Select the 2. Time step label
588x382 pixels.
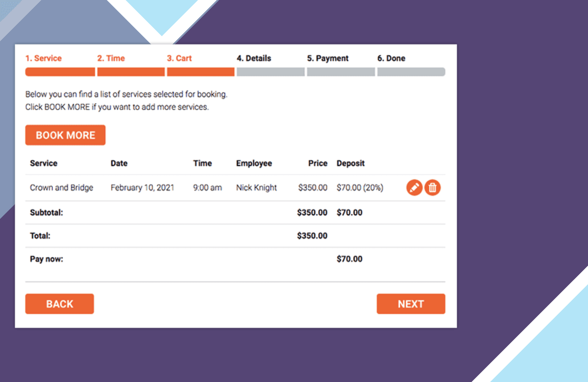point(111,58)
